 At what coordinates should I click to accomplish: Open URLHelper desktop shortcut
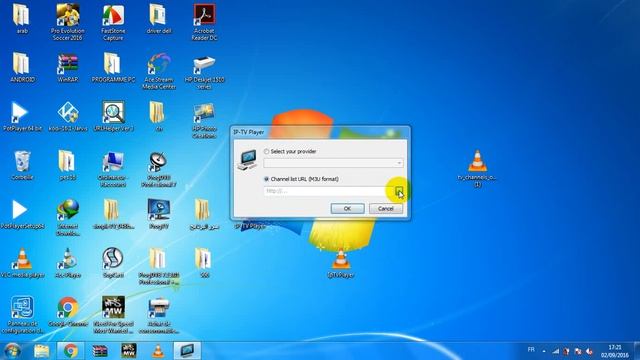coord(113,116)
